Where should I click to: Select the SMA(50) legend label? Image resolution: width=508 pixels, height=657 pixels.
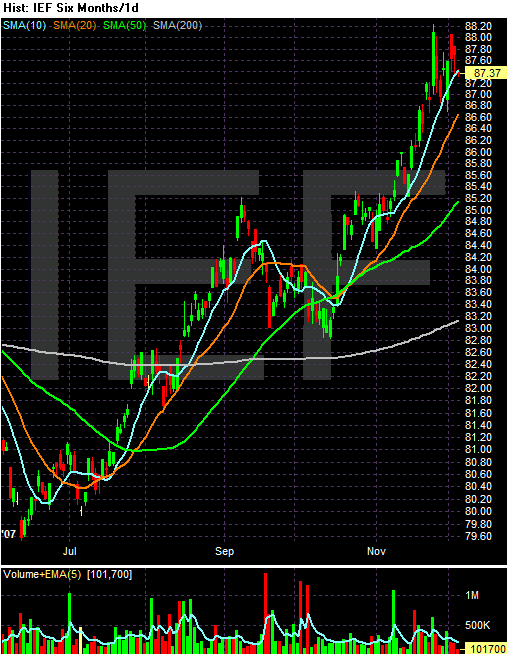(124, 26)
